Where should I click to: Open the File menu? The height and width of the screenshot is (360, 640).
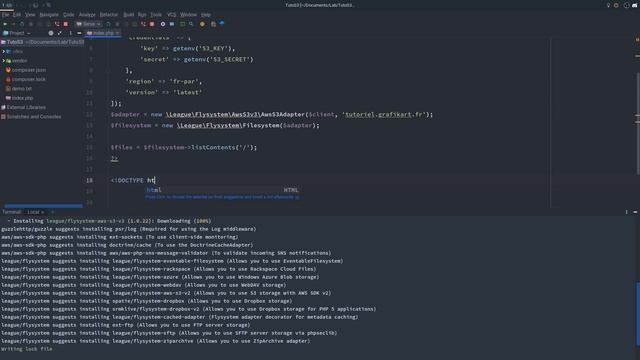point(5,15)
